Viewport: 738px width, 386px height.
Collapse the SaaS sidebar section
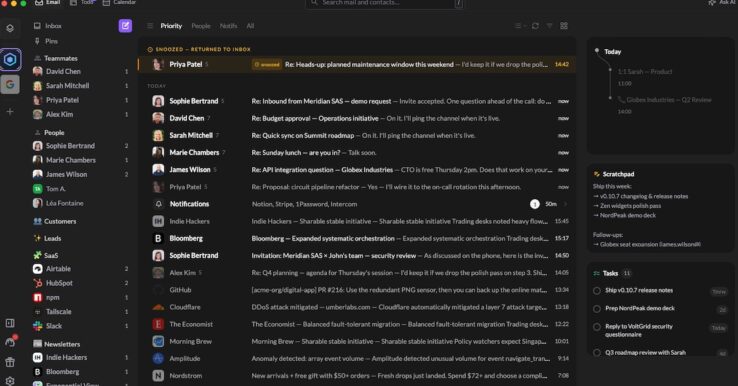point(46,255)
